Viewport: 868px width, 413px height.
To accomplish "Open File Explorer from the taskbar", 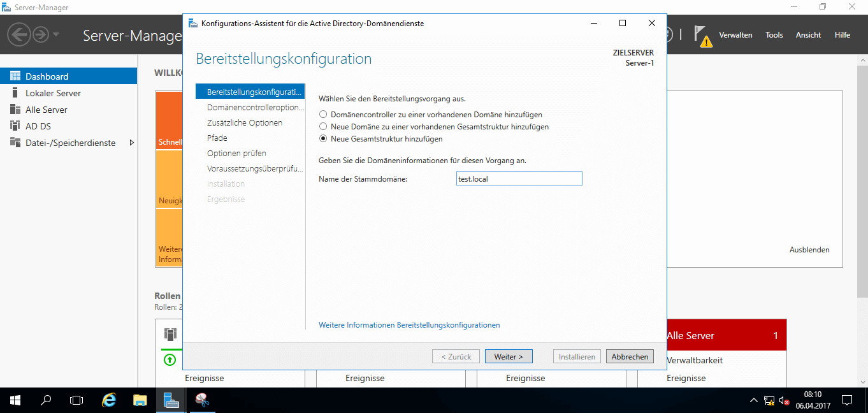I will (x=140, y=400).
